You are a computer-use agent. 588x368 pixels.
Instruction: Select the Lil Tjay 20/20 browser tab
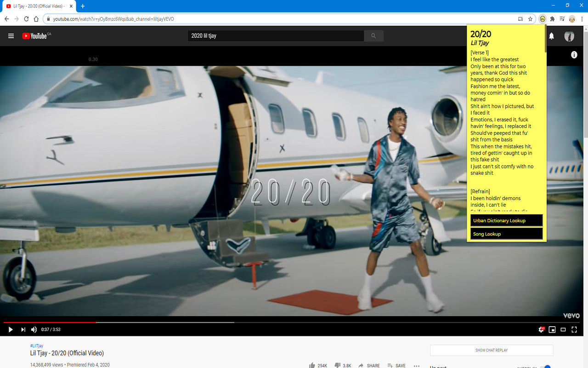(39, 6)
